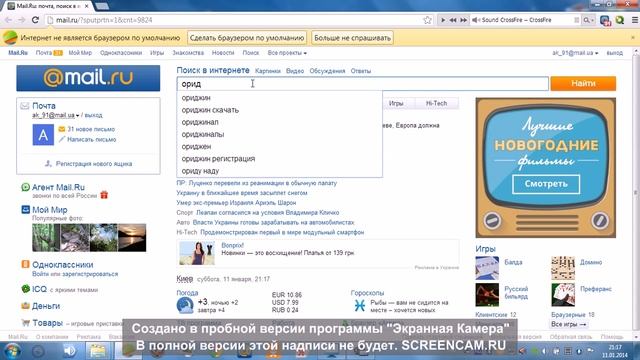Image resolution: width=640 pixels, height=360 pixels.
Task: Click the red gift icon near Агент
Action: click(104, 195)
